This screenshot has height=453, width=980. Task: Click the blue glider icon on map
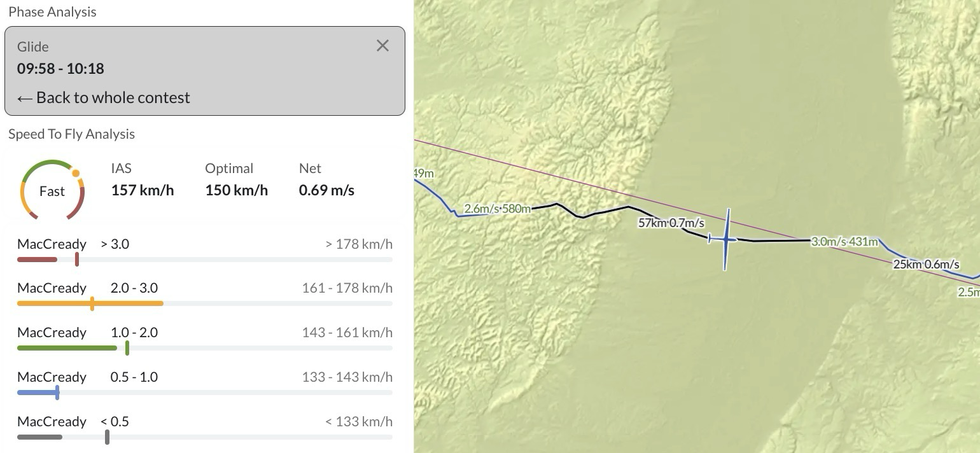[x=725, y=239]
